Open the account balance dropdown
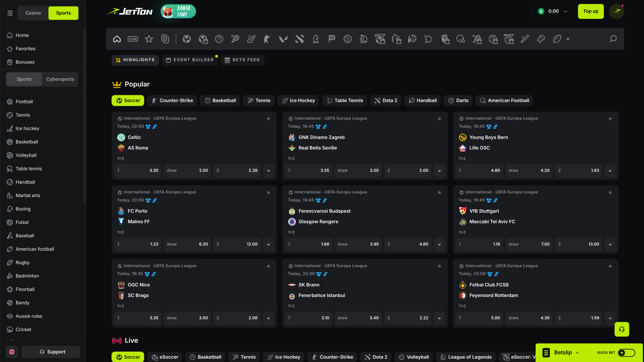The image size is (644, 362). point(552,11)
